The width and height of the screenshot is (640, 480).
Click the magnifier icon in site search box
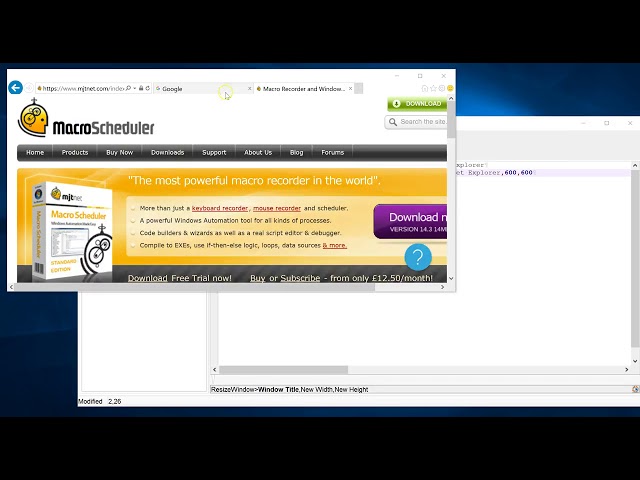[x=393, y=122]
